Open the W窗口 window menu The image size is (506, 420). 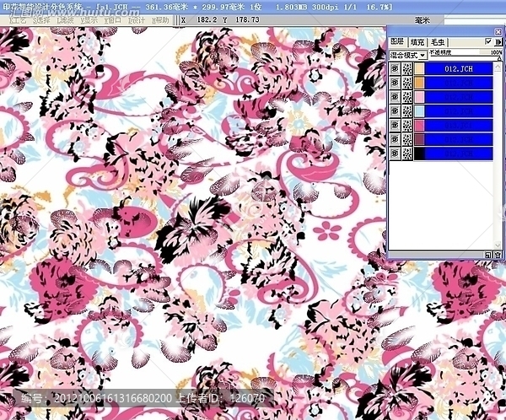tap(113, 20)
